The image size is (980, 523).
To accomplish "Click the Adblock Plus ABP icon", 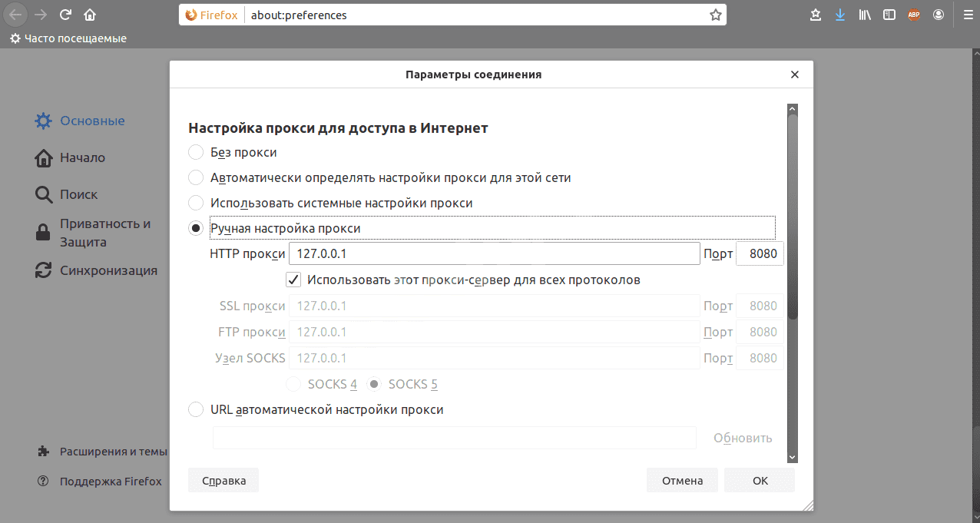I will (x=913, y=15).
